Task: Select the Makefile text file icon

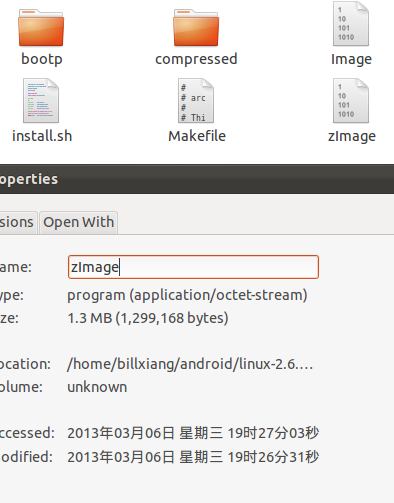Action: [196, 101]
